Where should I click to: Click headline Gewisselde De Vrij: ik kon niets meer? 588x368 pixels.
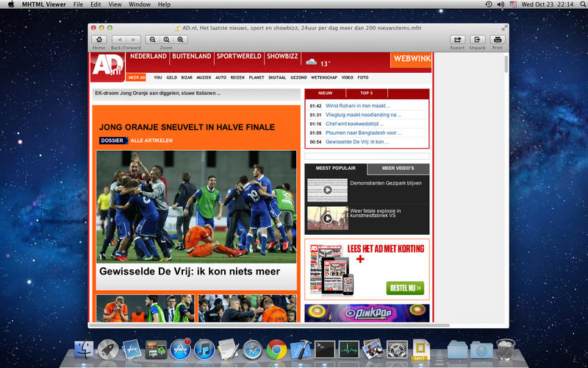coord(190,271)
